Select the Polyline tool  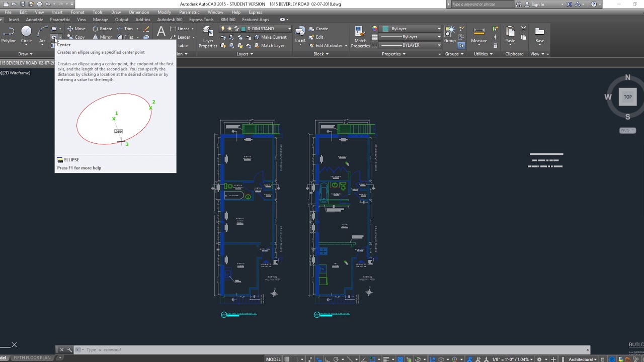click(x=9, y=35)
